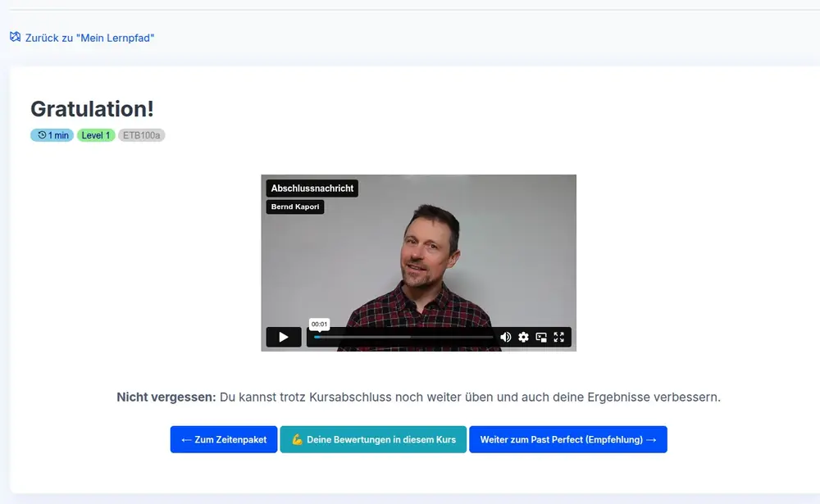Enable picture-in-picture mode for video
Image resolution: width=820 pixels, height=504 pixels.
[x=541, y=337]
